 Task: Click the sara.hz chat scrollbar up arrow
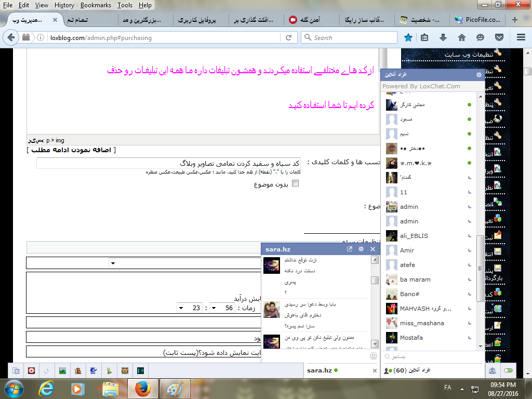(x=375, y=260)
